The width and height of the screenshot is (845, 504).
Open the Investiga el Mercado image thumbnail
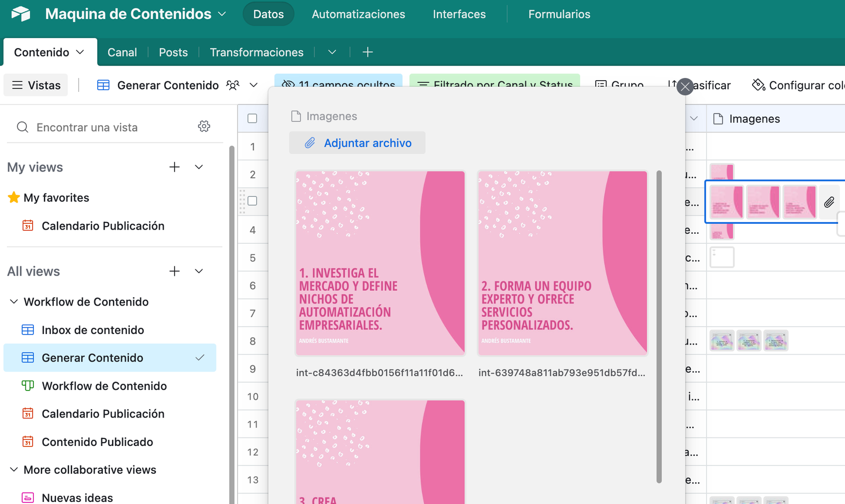click(x=380, y=263)
